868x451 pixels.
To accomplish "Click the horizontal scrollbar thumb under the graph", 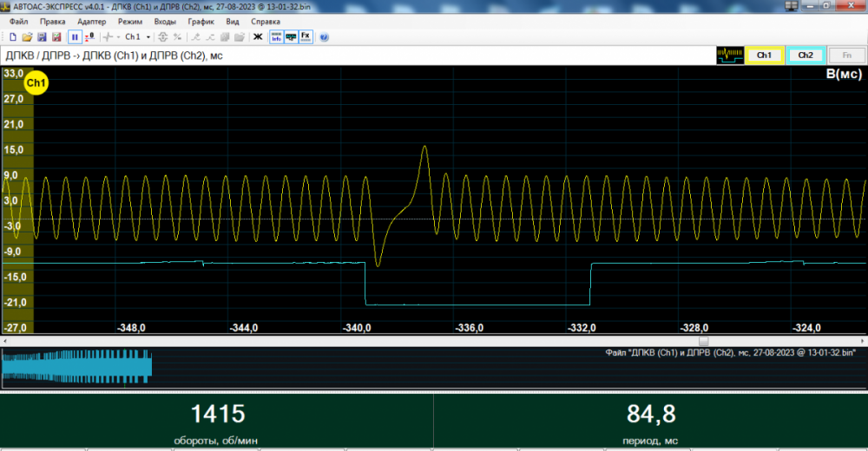I will click(704, 341).
